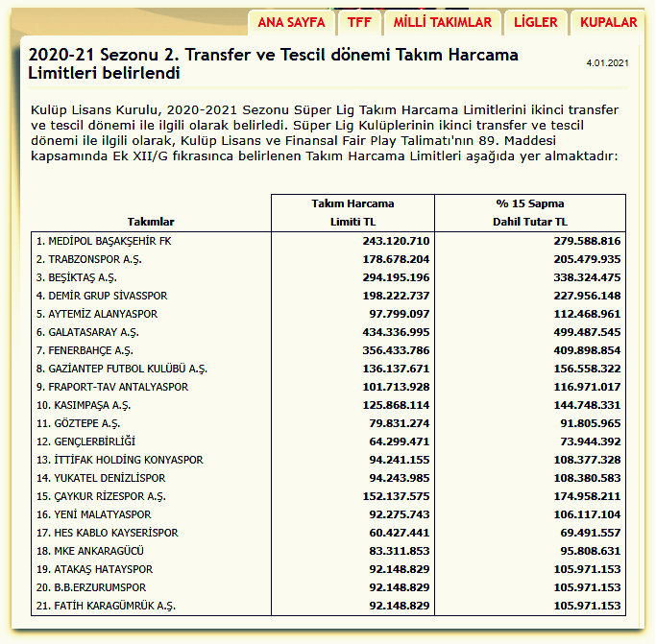
Task: Click the article headline about Takım Harcama Limitleri
Action: [273, 63]
